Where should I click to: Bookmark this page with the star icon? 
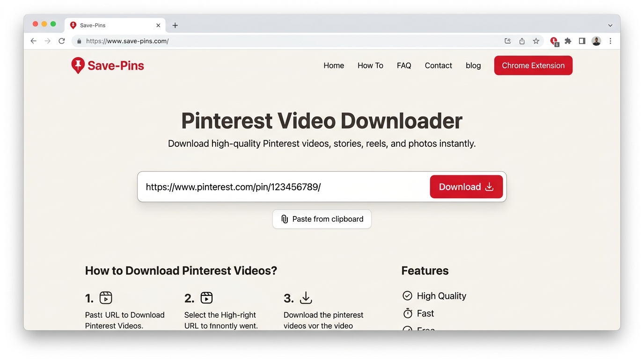pos(536,41)
